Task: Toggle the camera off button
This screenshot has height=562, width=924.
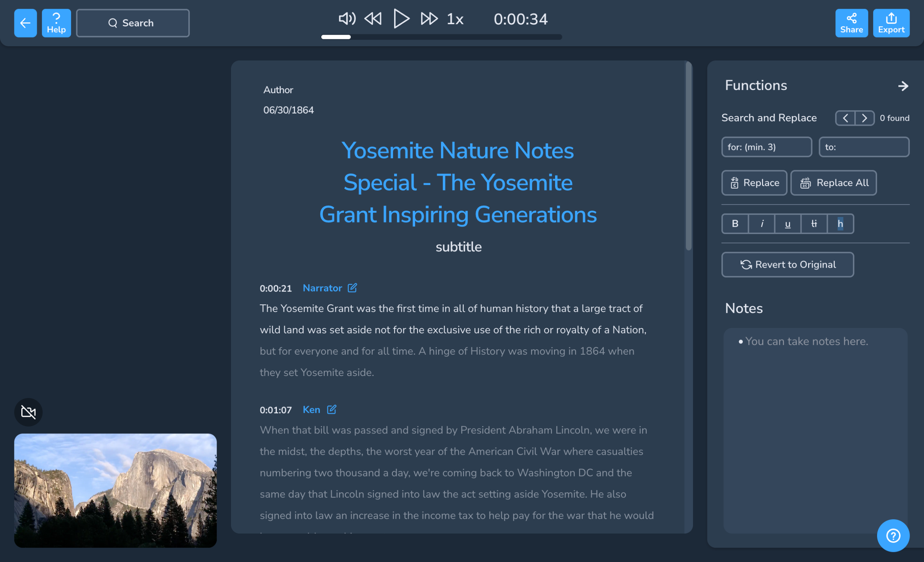Action: pyautogui.click(x=28, y=412)
